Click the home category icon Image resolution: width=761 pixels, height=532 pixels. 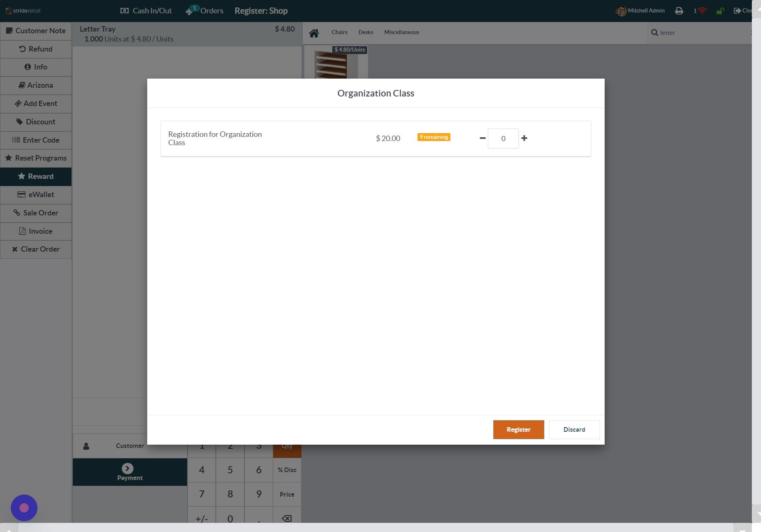314,33
